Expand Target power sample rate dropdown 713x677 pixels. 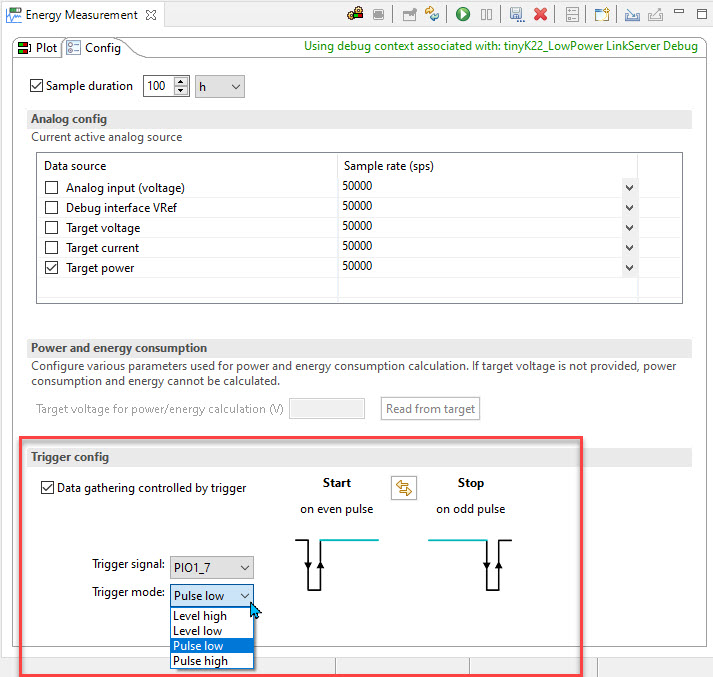pos(629,268)
